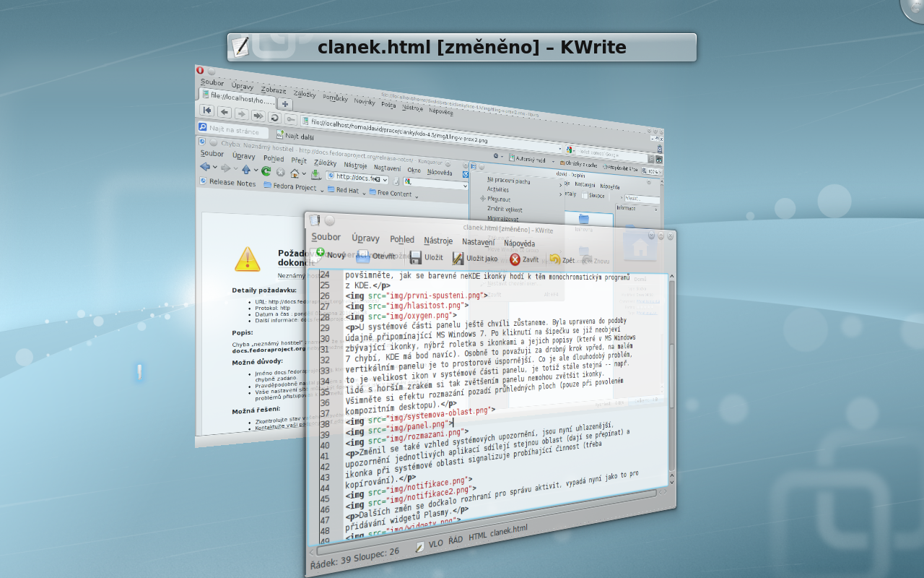This screenshot has height=578, width=924.
Task: Click the Uložit jako icon in KWrite
Action: 458,258
